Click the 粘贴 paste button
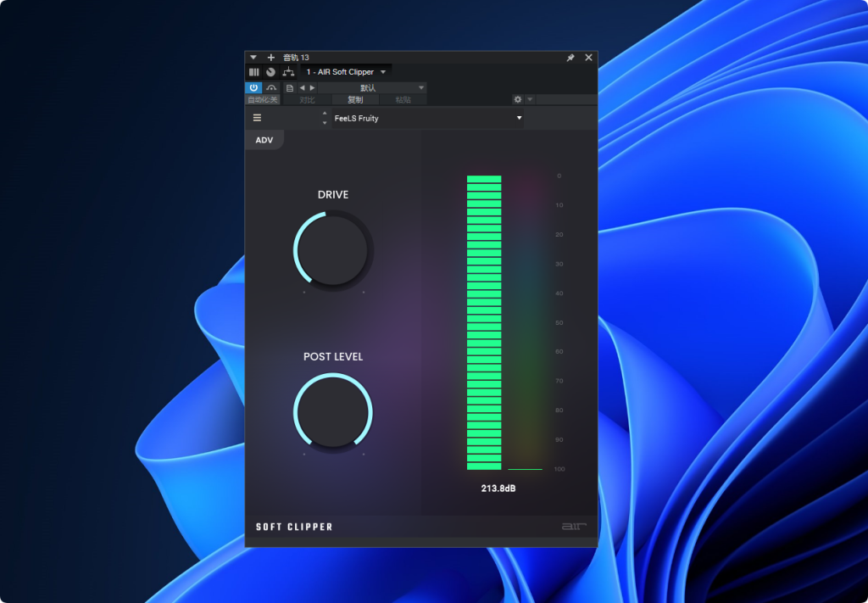The width and height of the screenshot is (868, 603). [403, 100]
